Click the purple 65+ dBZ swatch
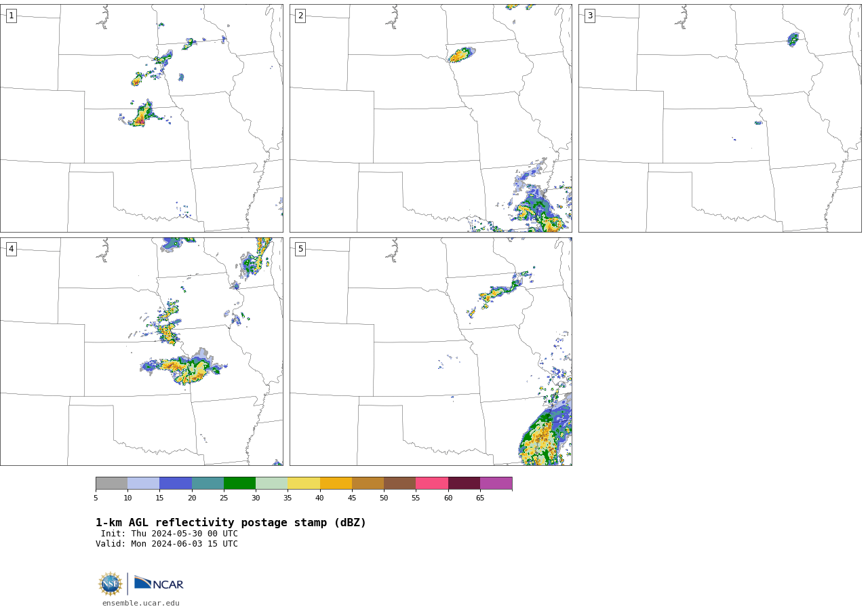This screenshot has width=868, height=611. (496, 483)
